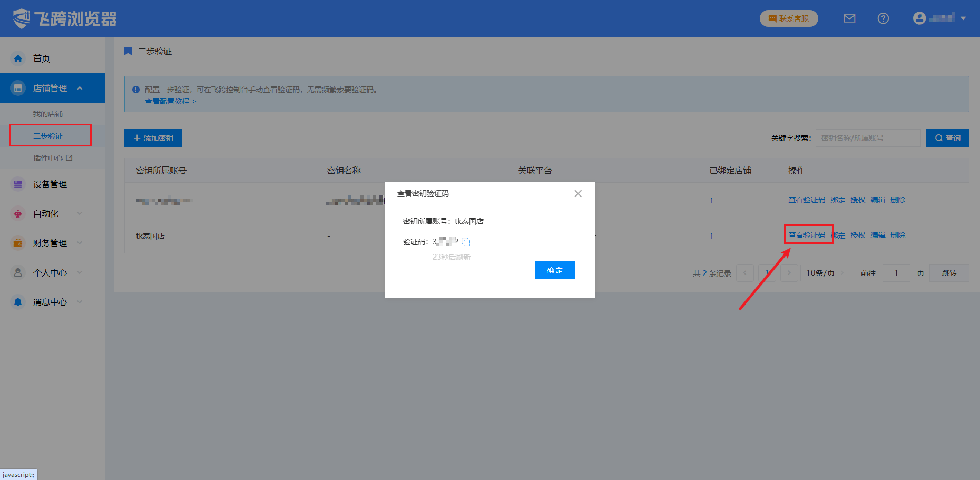Focus the 密钥名称/所属账号 keyword search field

[867, 138]
